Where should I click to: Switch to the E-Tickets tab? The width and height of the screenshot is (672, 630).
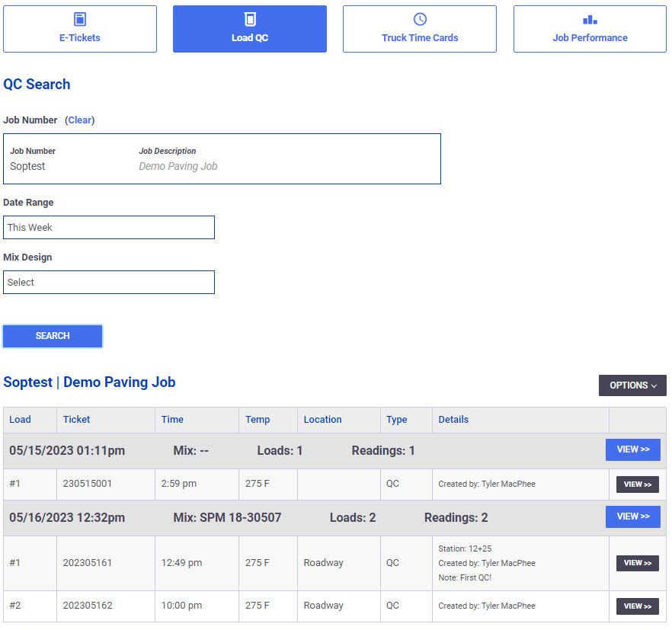pyautogui.click(x=80, y=29)
